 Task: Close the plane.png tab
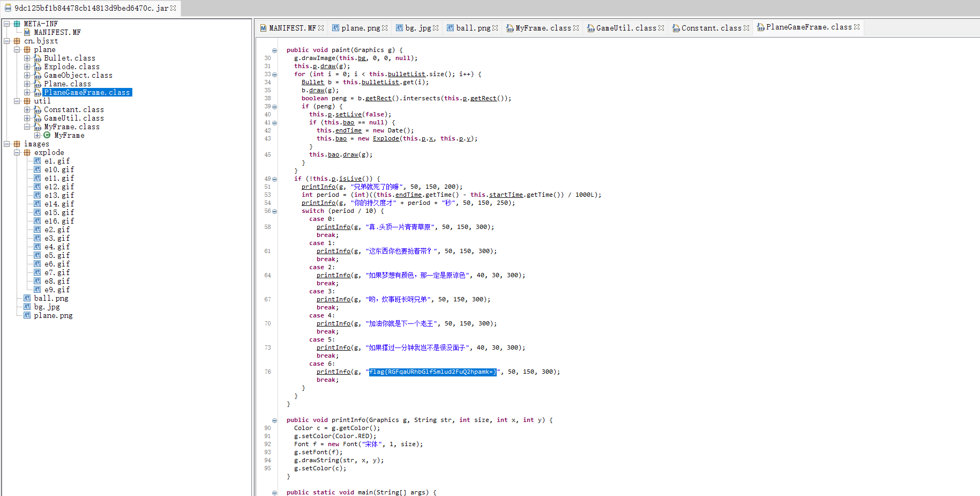click(385, 28)
